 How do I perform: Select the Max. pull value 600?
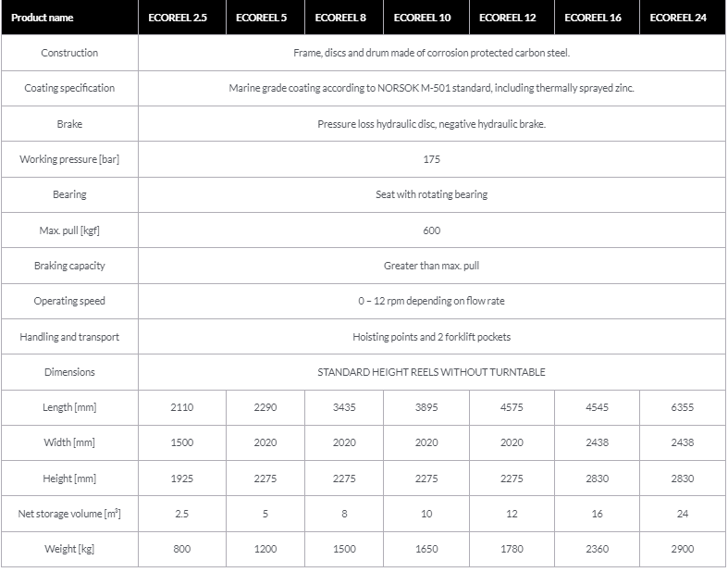coord(432,230)
